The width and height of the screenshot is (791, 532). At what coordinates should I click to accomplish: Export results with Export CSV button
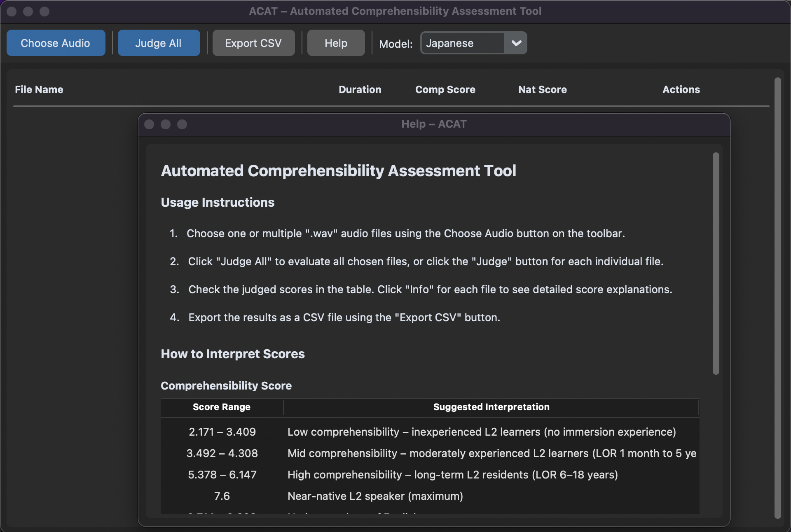pos(253,43)
